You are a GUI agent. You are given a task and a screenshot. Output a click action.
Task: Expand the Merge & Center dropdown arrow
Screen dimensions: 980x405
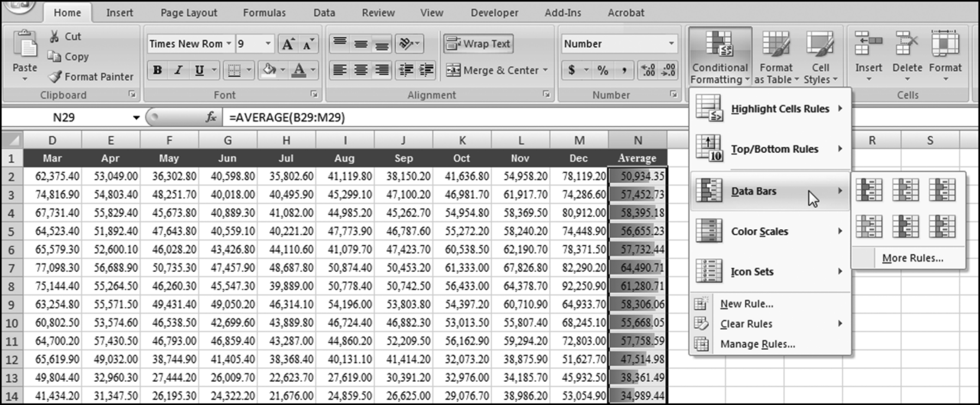click(x=545, y=70)
